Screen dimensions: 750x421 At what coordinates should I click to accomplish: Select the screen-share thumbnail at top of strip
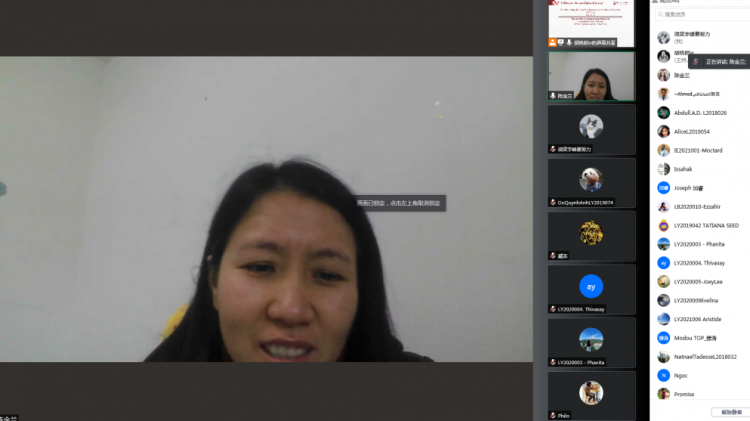591,23
